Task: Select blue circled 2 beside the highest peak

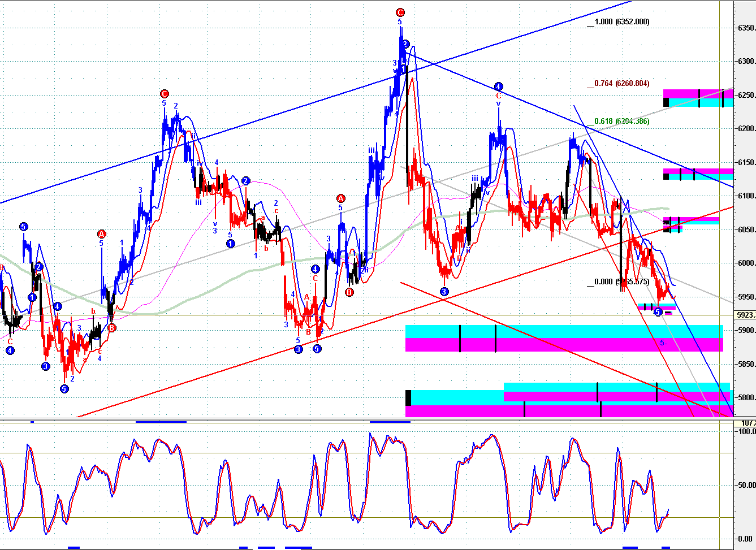Action: click(405, 44)
